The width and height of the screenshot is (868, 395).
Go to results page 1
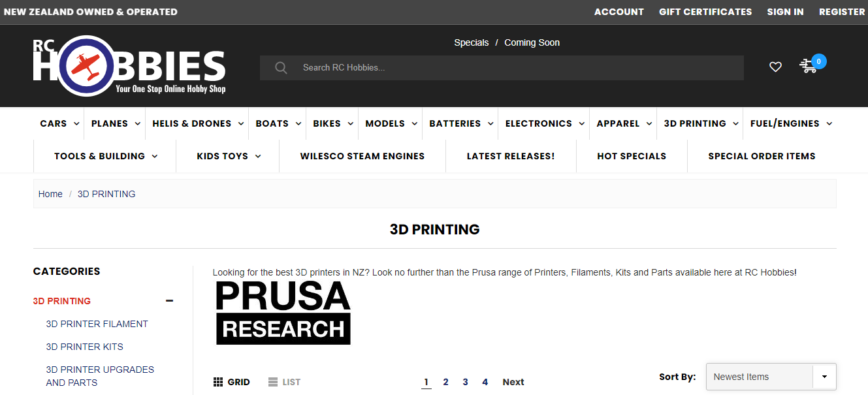tap(426, 382)
